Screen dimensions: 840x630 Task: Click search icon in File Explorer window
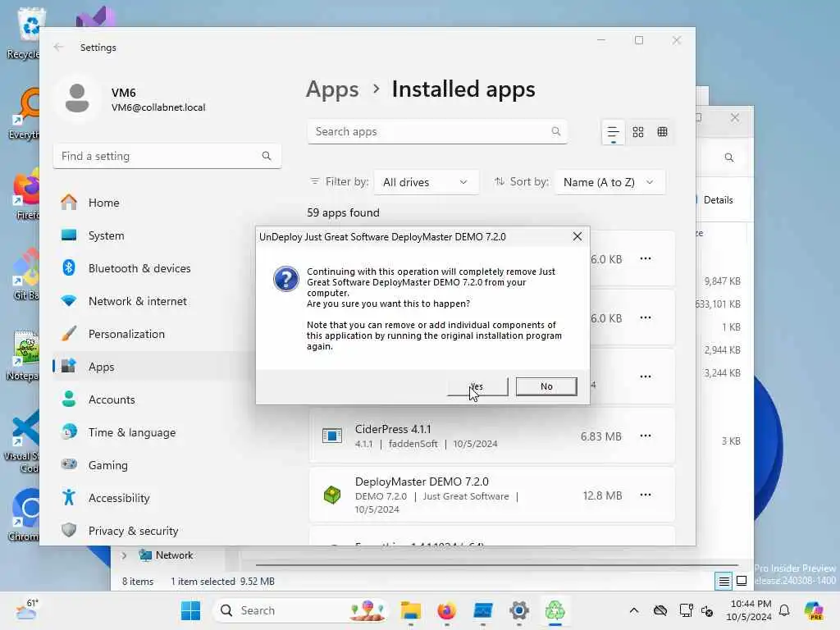(728, 157)
